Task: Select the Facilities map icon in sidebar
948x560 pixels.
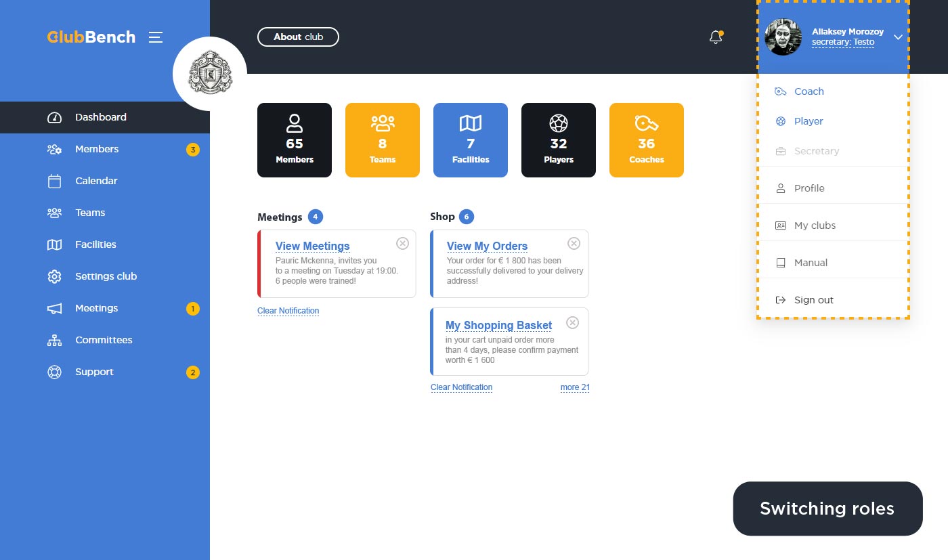Action: tap(55, 244)
